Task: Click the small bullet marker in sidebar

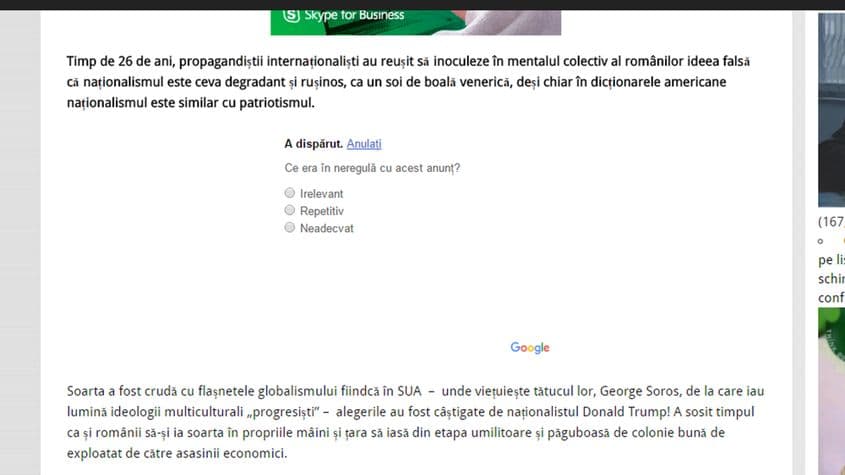Action: (x=821, y=241)
